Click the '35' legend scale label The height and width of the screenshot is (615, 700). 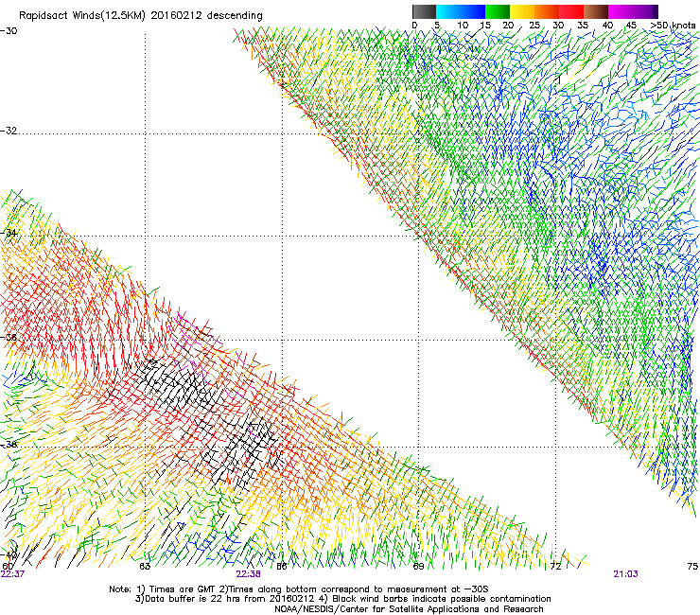pyautogui.click(x=583, y=26)
